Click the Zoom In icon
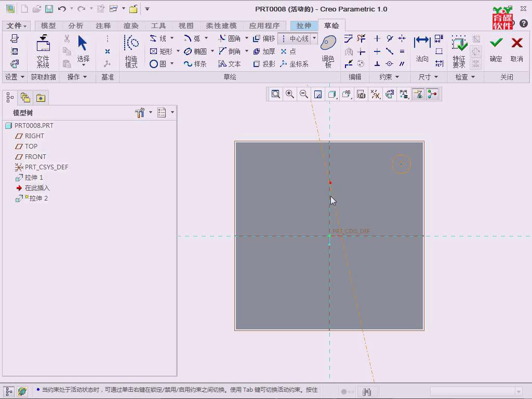 coord(290,94)
